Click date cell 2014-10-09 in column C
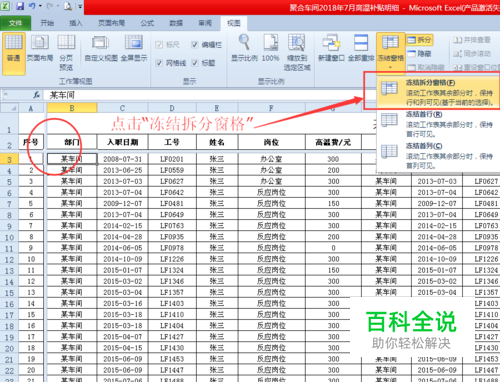The width and height of the screenshot is (500, 382). tap(123, 259)
